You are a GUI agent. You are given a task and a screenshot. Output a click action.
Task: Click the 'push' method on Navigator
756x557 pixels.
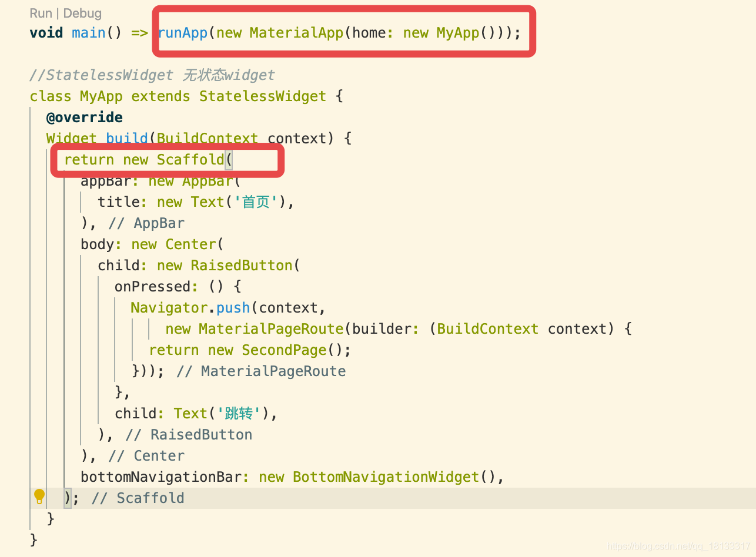point(233,307)
